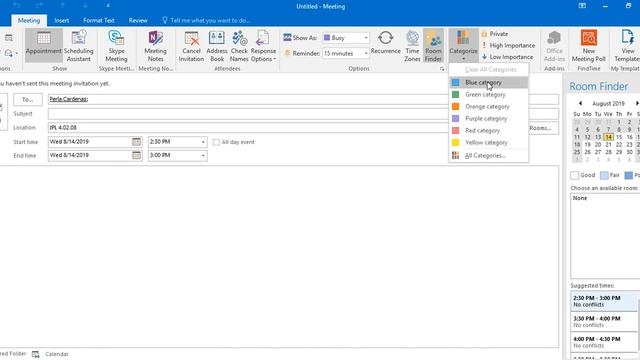This screenshot has width=640, height=360.
Task: Toggle the Room Finder pane
Action: [433, 46]
